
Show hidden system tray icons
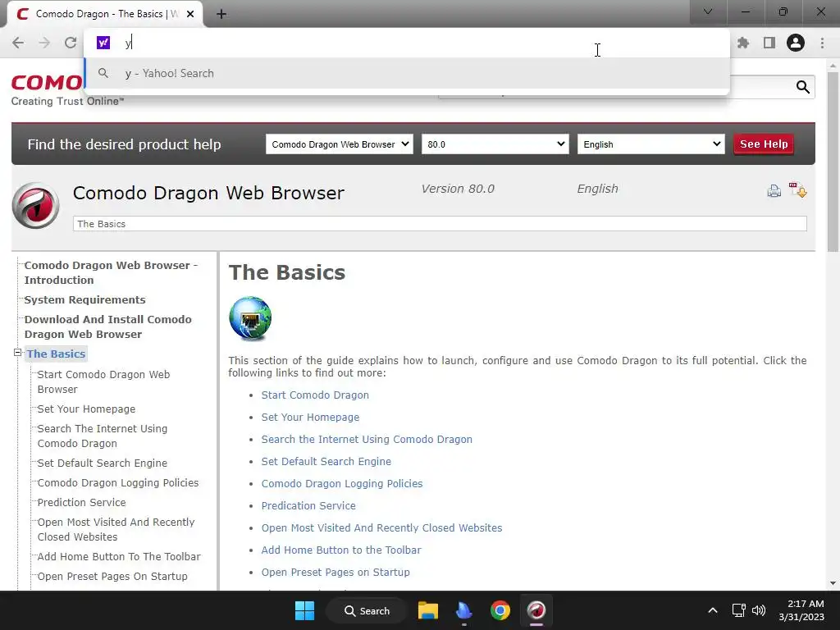(x=713, y=610)
